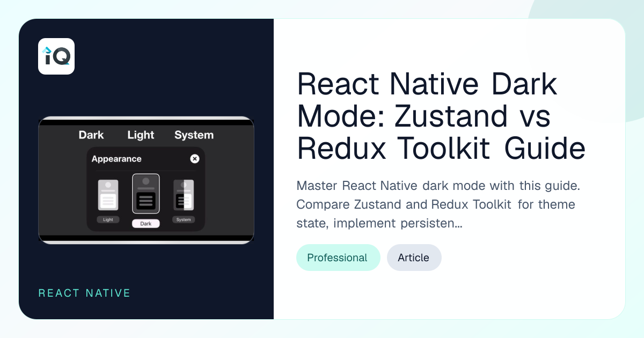This screenshot has height=338, width=644.
Task: Choose the System label button
Action: point(184,219)
